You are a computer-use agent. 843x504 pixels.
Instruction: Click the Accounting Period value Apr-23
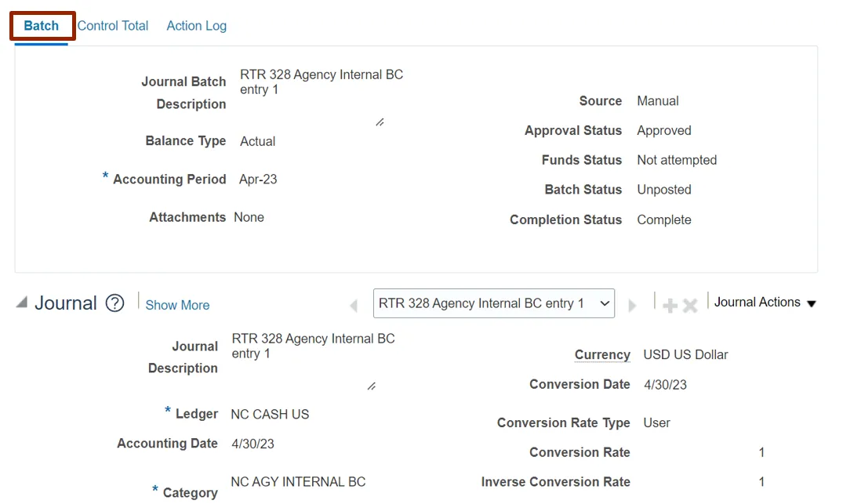tap(258, 179)
